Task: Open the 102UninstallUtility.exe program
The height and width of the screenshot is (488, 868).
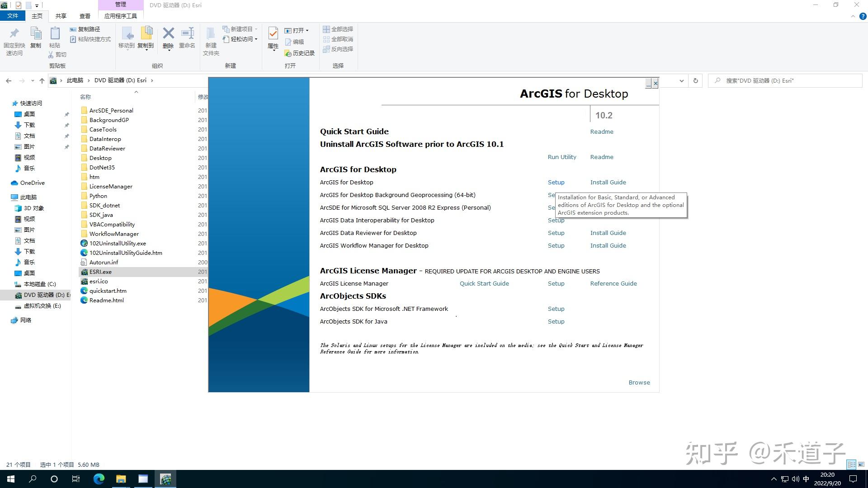Action: (118, 243)
